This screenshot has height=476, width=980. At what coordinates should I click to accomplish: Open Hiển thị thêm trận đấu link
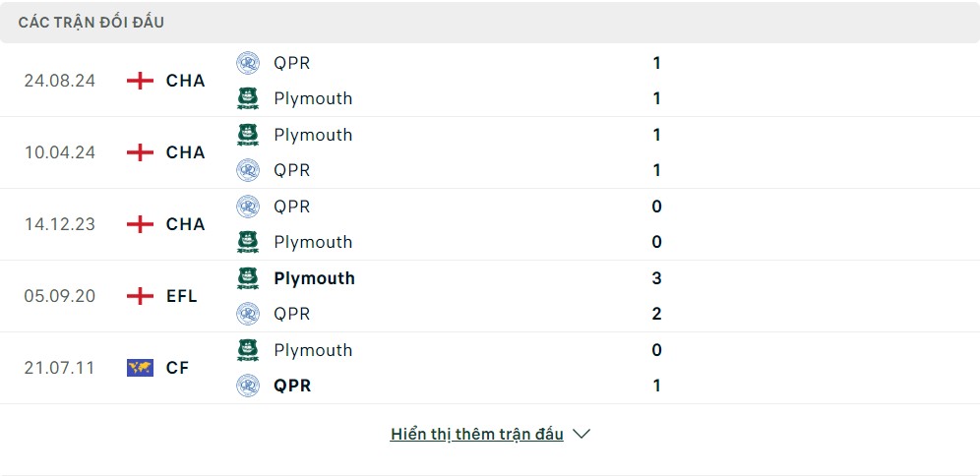pyautogui.click(x=477, y=434)
